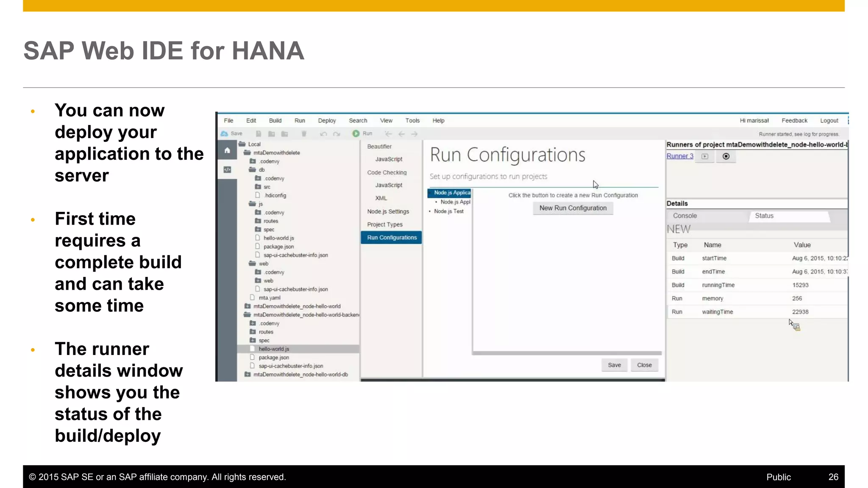Click the Type column header

(680, 245)
